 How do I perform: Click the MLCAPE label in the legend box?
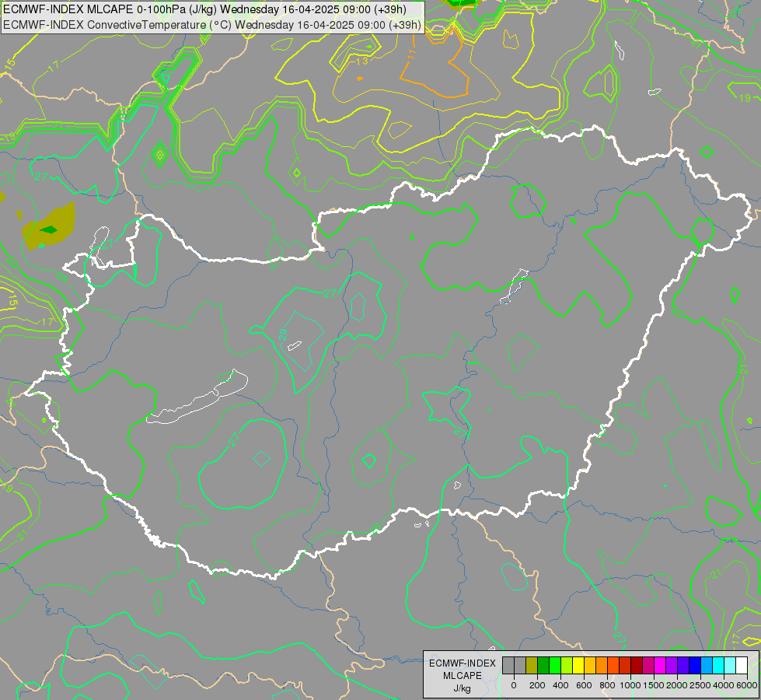tap(463, 676)
